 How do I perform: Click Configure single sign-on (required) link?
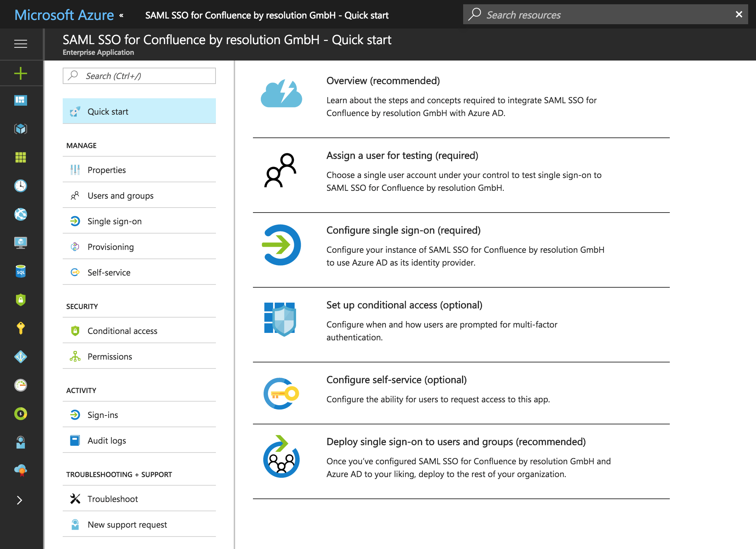pos(403,230)
